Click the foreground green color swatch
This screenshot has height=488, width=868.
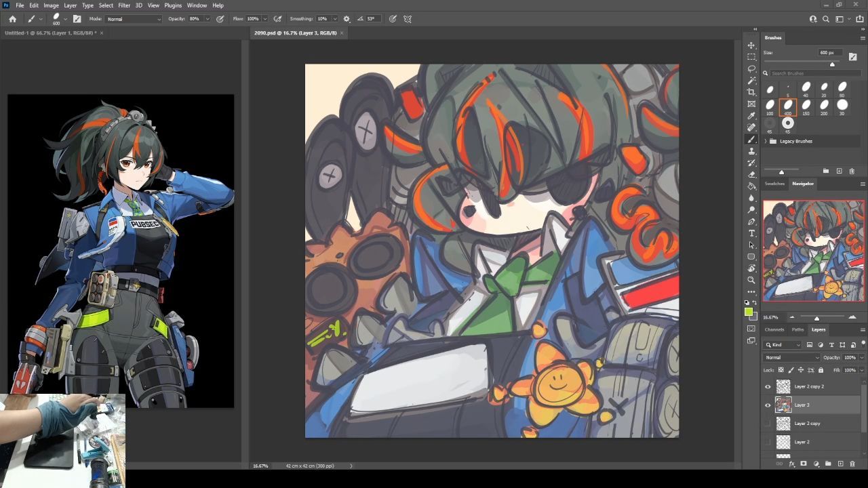point(749,312)
